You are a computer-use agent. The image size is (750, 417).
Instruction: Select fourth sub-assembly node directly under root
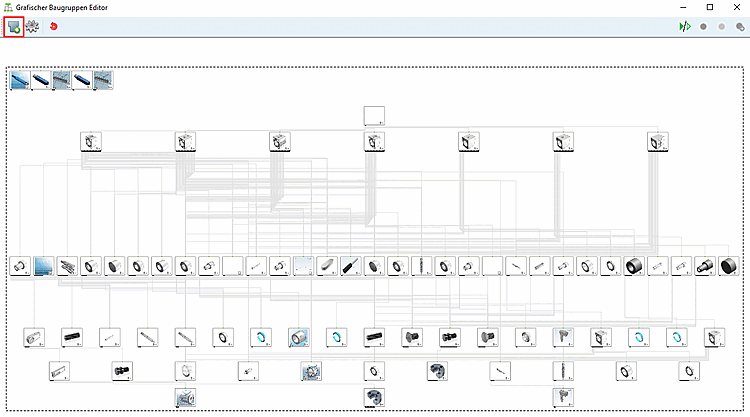click(x=374, y=142)
